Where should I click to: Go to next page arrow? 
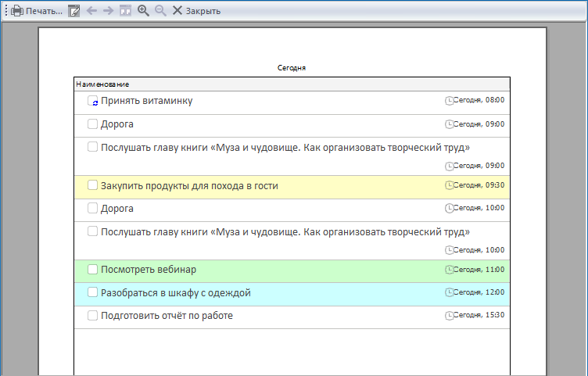pyautogui.click(x=109, y=10)
